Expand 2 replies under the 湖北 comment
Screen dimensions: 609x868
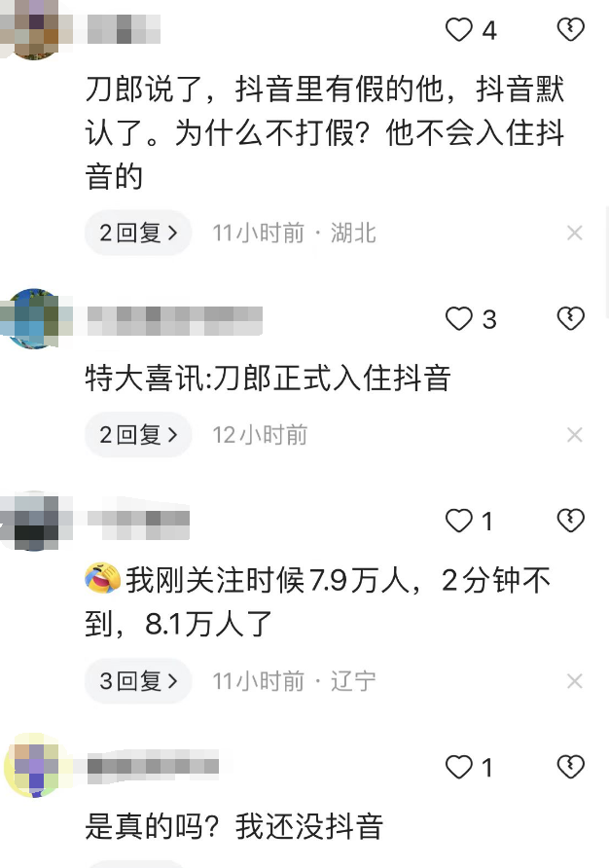[138, 233]
